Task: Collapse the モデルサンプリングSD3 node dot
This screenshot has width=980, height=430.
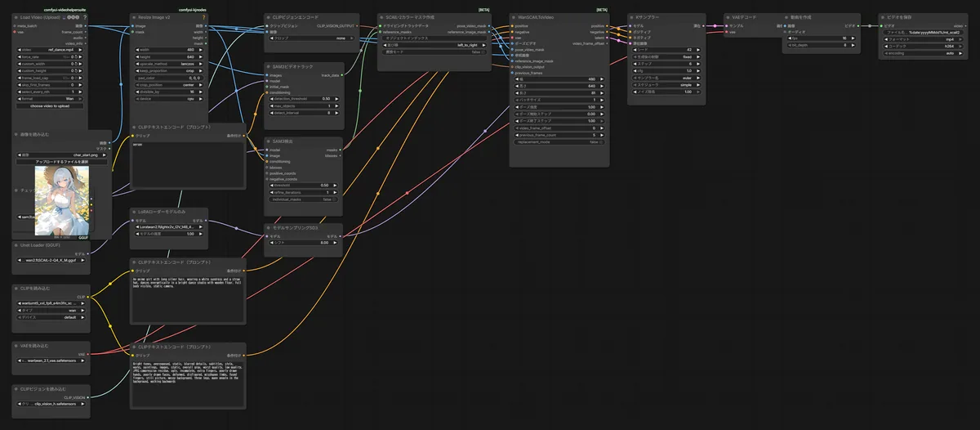Action: (x=268, y=226)
